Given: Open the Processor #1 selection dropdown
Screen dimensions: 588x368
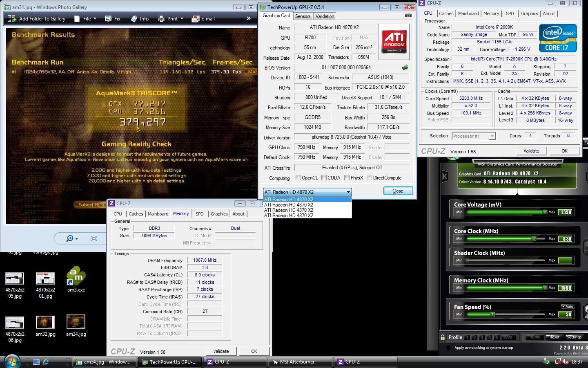Looking at the screenshot, I should [x=492, y=136].
